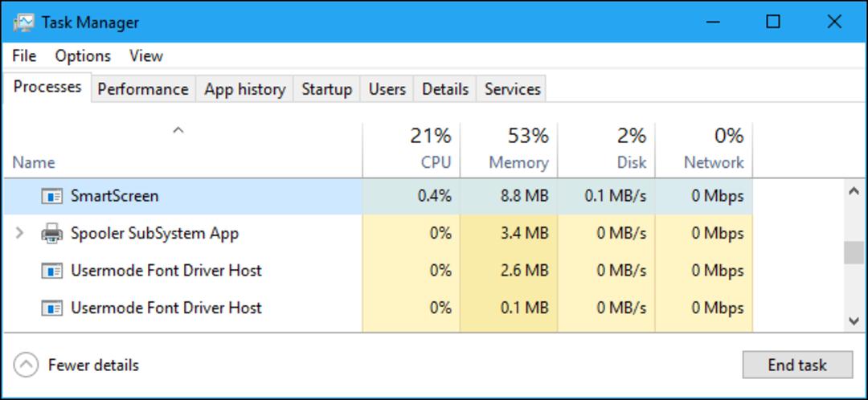Open the Services tab
Image resolution: width=868 pixels, height=400 pixels.
click(512, 89)
